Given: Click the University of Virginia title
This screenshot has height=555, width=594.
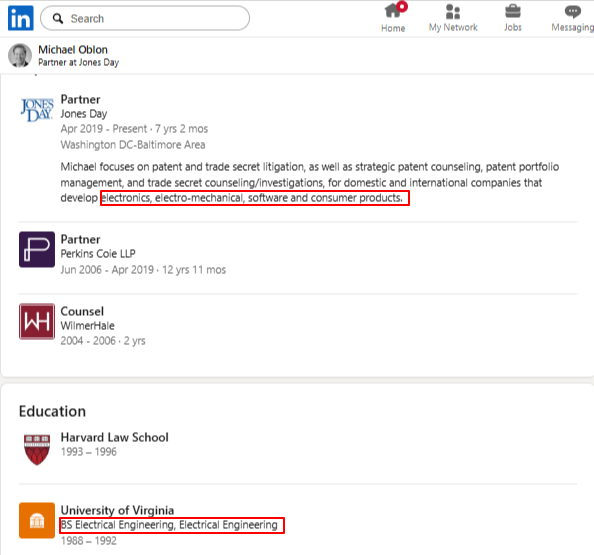Looking at the screenshot, I should pos(117,510).
